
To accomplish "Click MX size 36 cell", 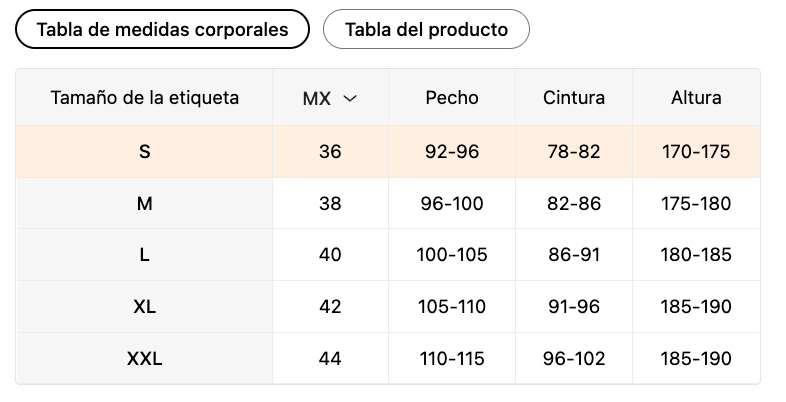I will (330, 152).
